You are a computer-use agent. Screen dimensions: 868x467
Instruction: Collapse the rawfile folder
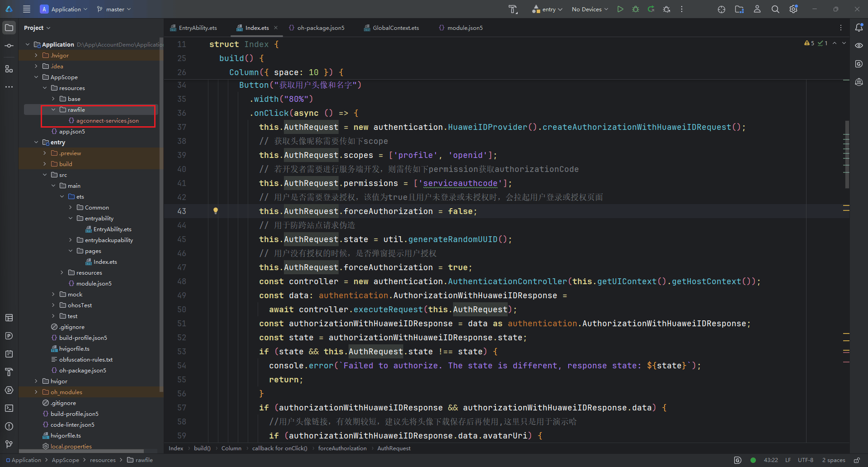click(53, 110)
